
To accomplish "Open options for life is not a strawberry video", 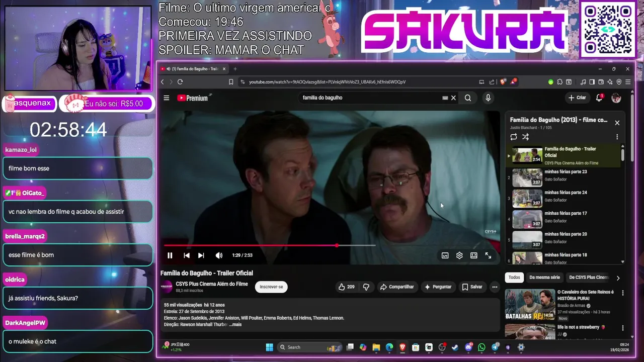I will pyautogui.click(x=622, y=328).
